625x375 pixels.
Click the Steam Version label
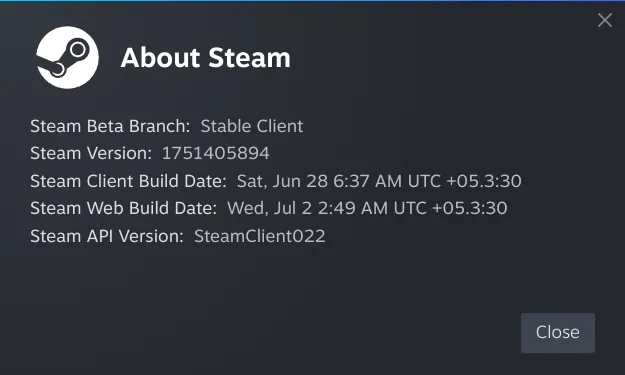click(x=91, y=153)
